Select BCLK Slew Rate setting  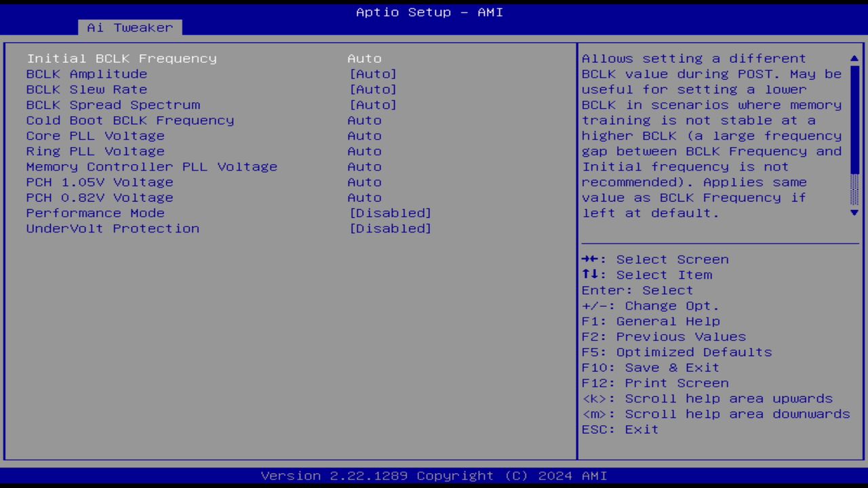tap(87, 89)
